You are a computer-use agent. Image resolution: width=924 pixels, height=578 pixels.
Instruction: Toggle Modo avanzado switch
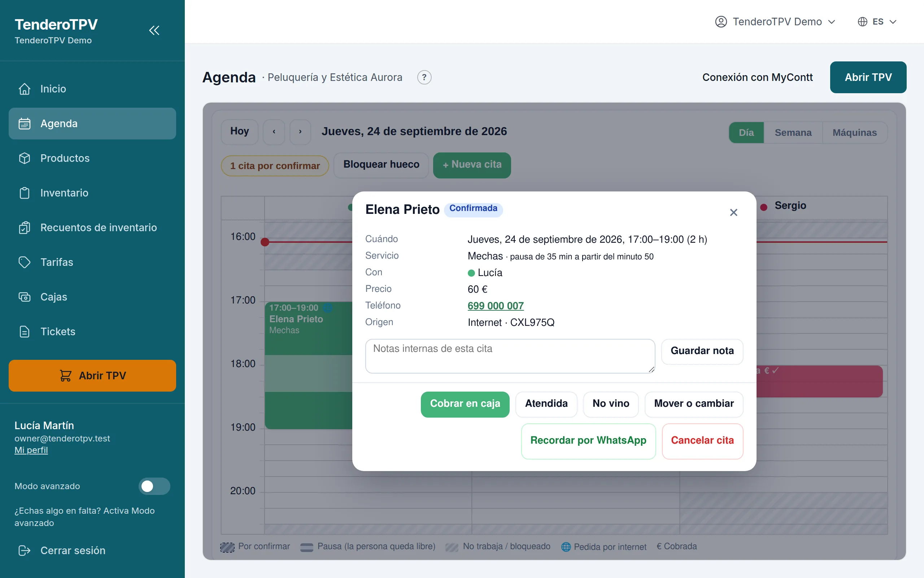[154, 486]
